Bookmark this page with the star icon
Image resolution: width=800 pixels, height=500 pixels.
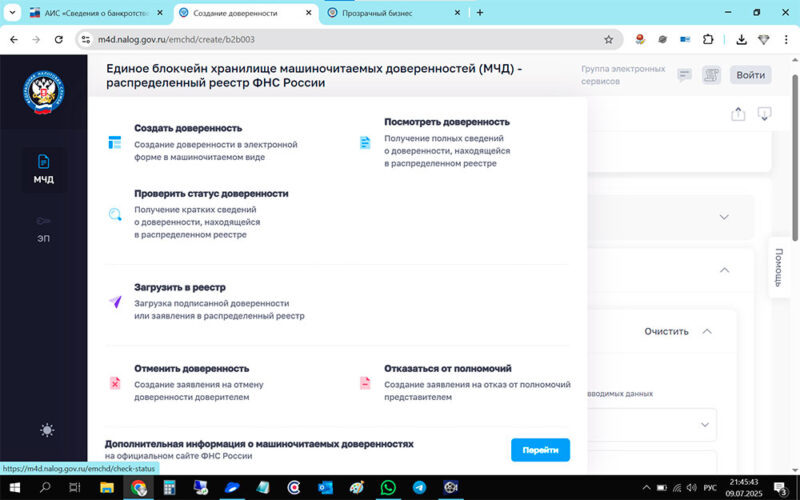tap(608, 39)
